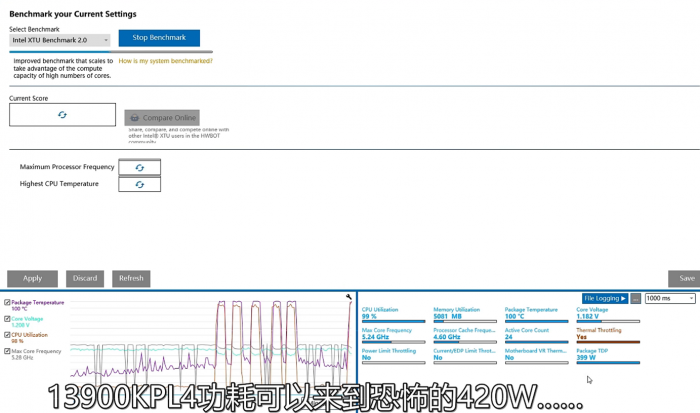700x413 pixels.
Task: Click the ellipsis button beside File Logging
Action: (636, 299)
